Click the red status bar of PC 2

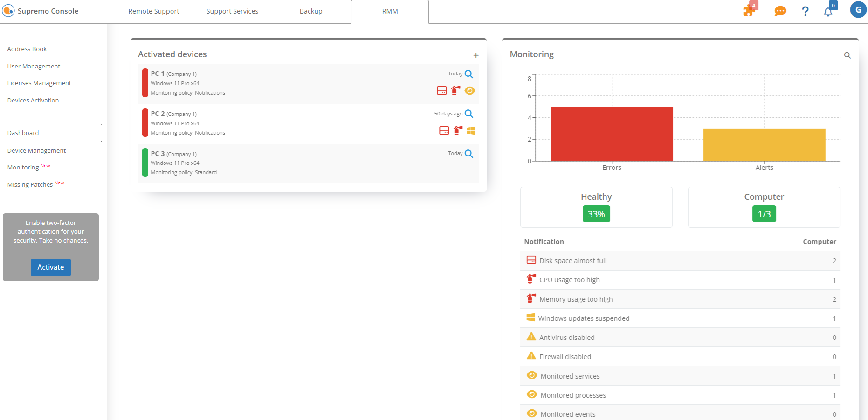tap(145, 123)
